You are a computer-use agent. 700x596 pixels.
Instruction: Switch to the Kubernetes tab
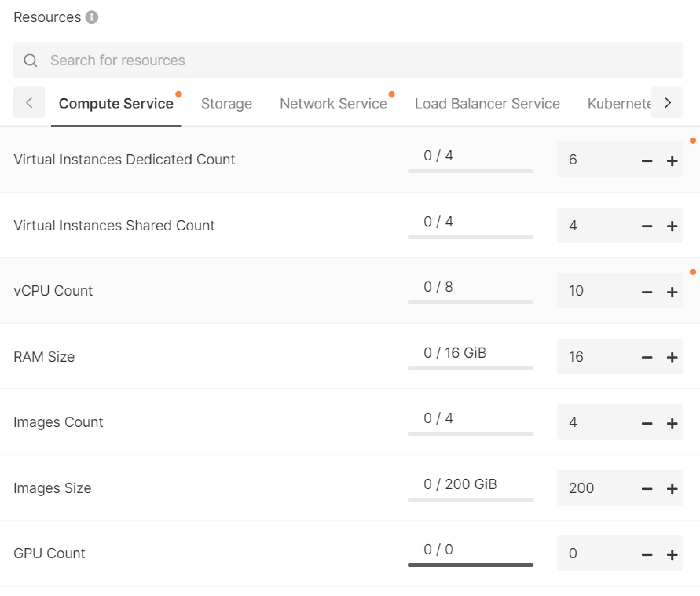coord(619,104)
